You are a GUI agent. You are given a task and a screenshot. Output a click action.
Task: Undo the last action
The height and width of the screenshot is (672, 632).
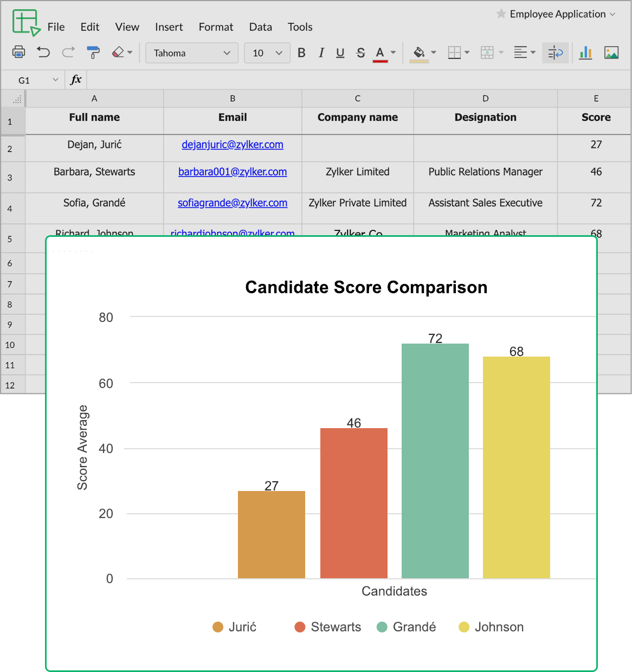point(43,52)
